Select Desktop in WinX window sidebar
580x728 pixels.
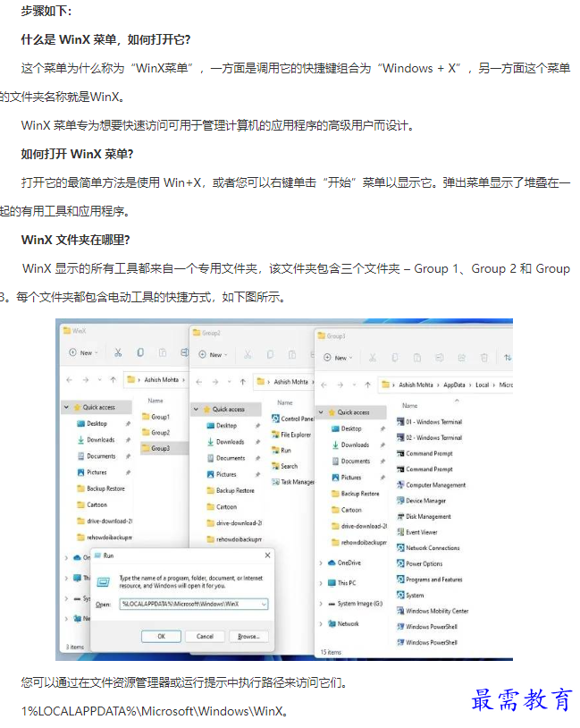coord(92,423)
